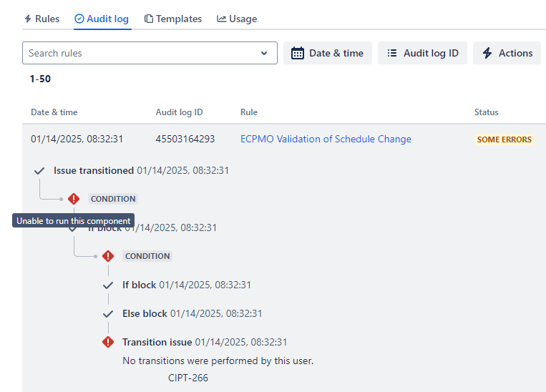Open the Audit log ID filter button
This screenshot has height=392, width=546.
[x=422, y=53]
